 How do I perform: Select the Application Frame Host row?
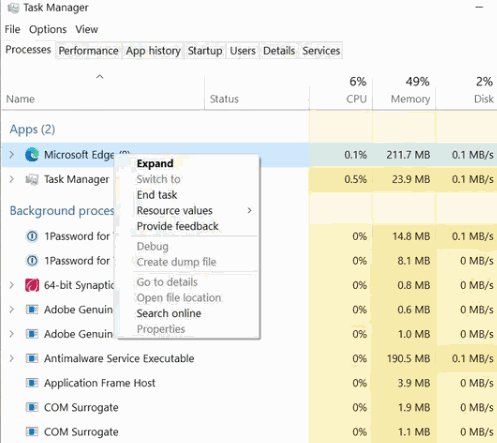249,383
